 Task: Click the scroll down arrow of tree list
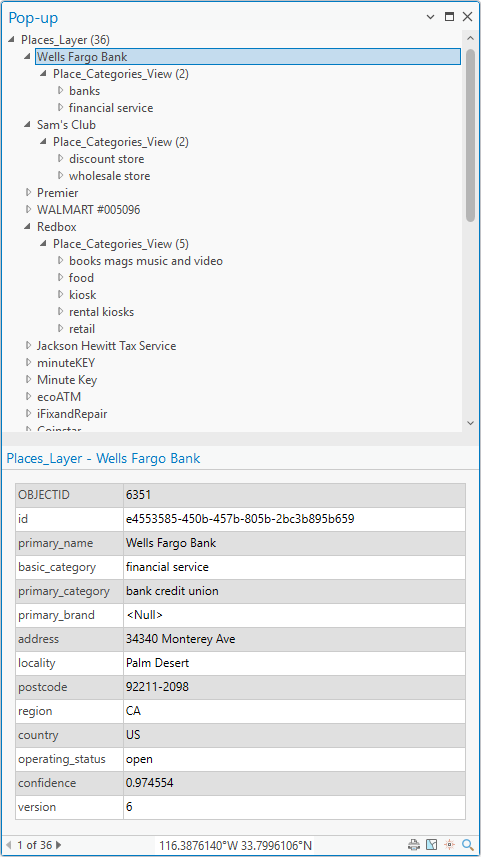point(471,423)
